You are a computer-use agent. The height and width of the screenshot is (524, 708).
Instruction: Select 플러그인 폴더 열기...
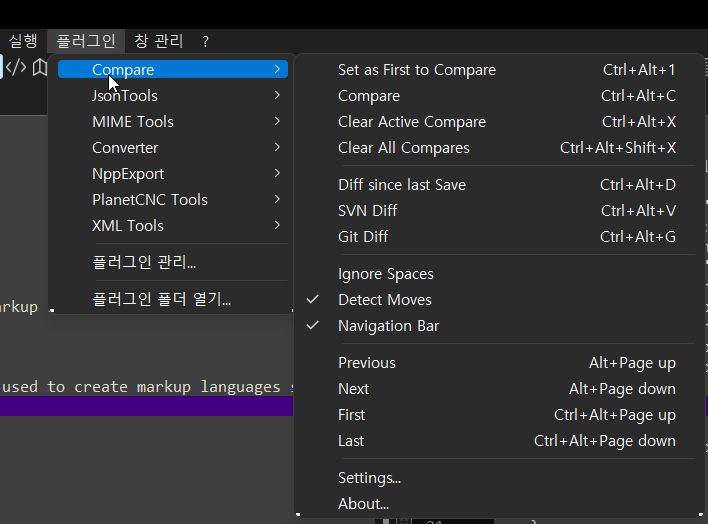[173, 299]
